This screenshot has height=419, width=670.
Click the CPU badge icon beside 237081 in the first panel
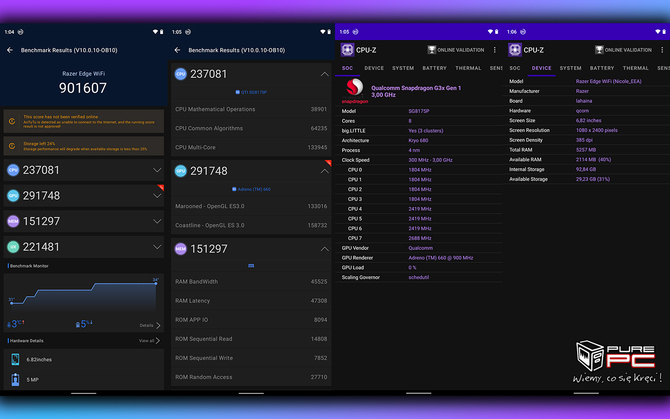tap(13, 170)
